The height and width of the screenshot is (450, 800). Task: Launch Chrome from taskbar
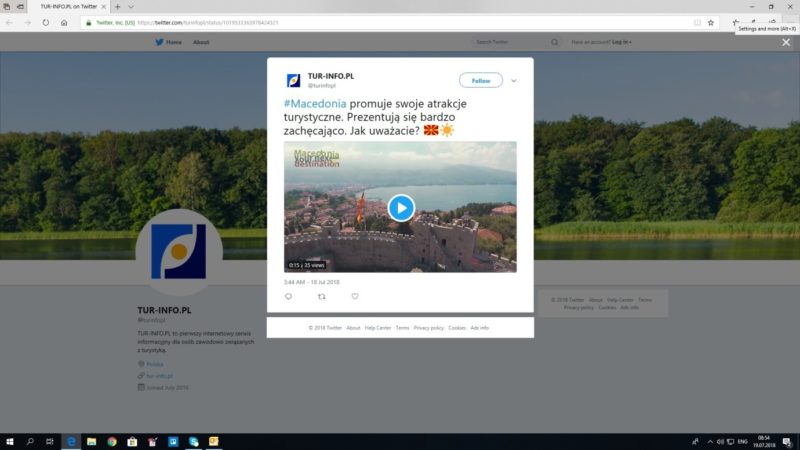(112, 441)
